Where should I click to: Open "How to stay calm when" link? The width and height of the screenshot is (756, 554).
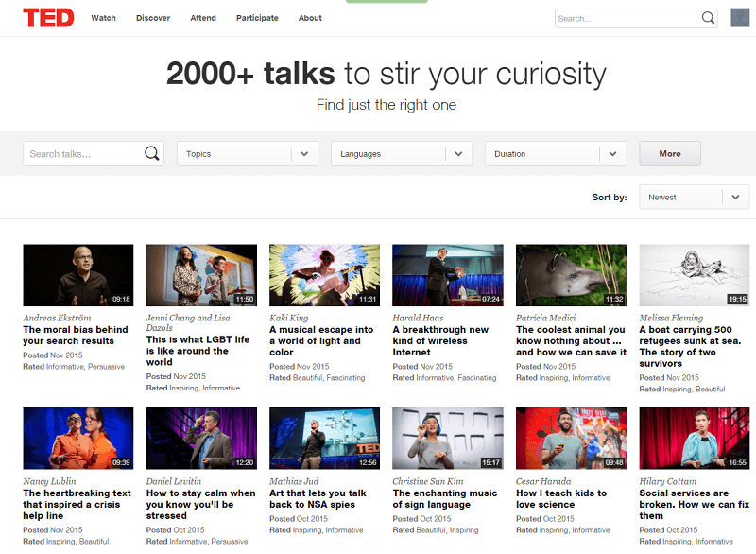[200, 504]
